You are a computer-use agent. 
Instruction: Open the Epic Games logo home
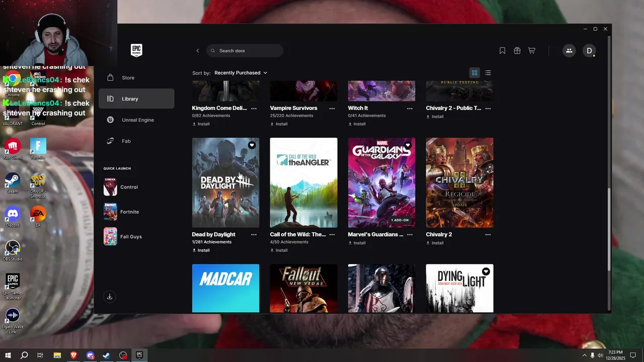tap(136, 50)
